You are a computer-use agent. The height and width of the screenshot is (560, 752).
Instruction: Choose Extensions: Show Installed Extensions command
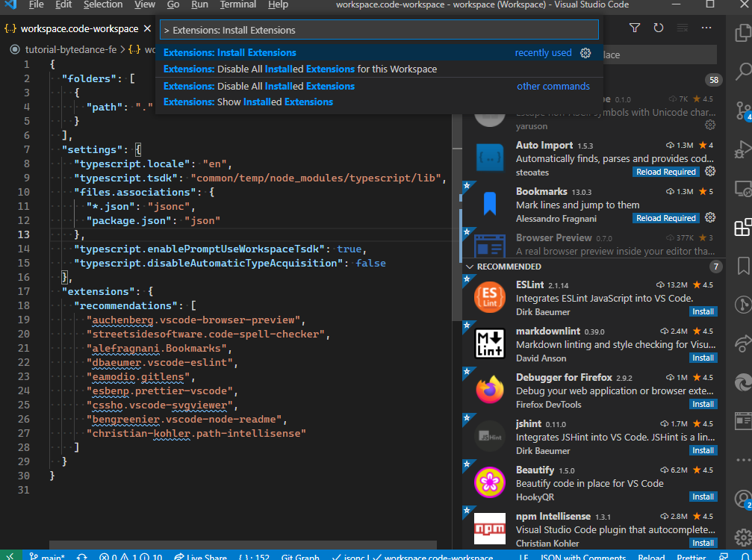click(379, 102)
